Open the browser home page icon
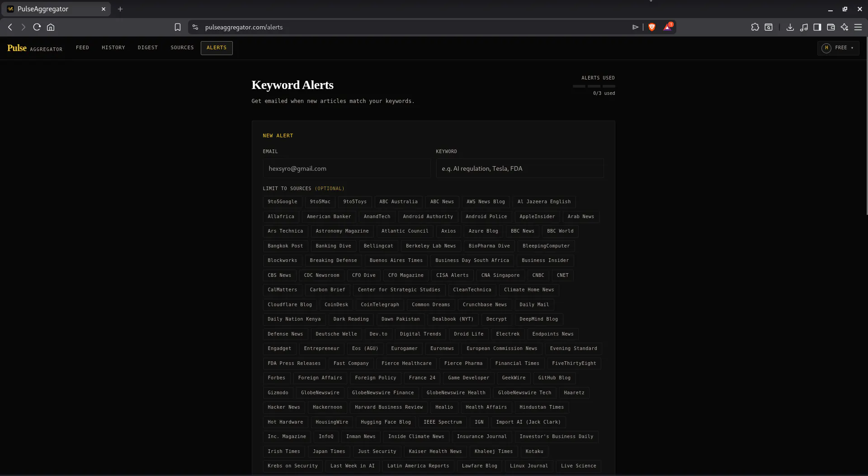 51,27
